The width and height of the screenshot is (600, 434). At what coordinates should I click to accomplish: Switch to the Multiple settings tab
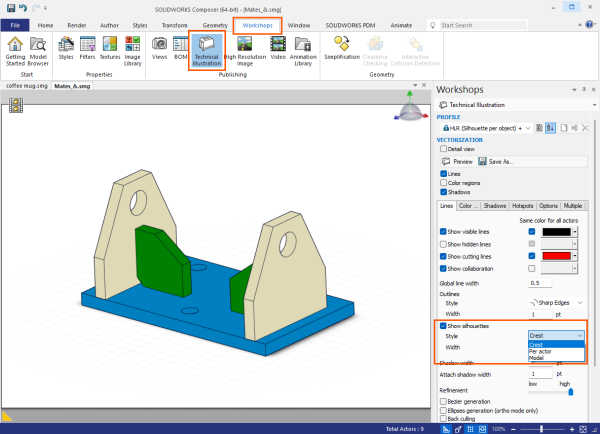pyautogui.click(x=573, y=206)
